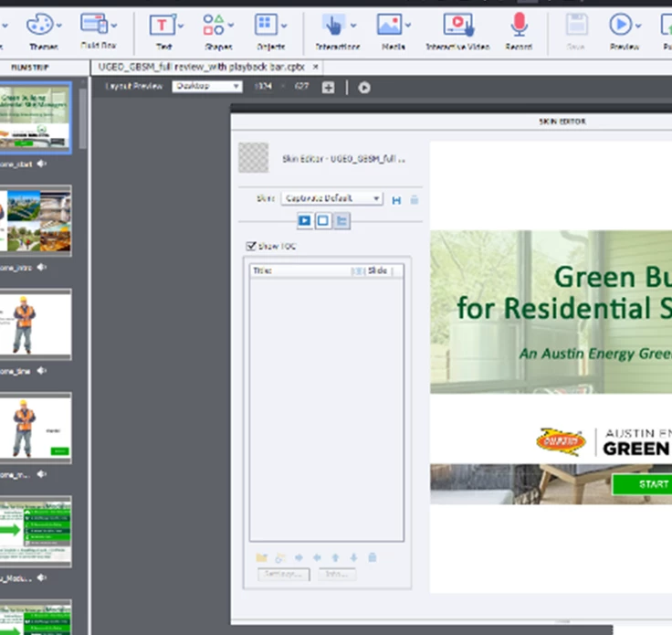Expand the Shapes dropdown arrow

click(231, 26)
